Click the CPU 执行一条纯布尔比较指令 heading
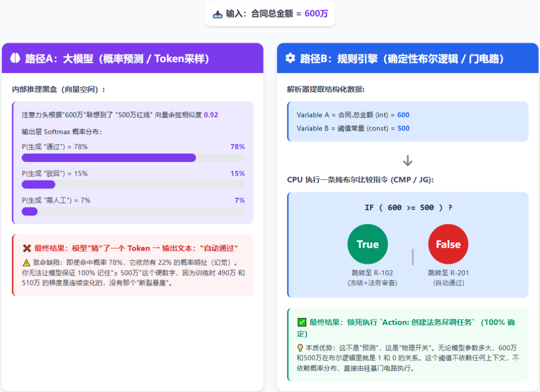Screen dimensions: 540x392 [x=360, y=180]
